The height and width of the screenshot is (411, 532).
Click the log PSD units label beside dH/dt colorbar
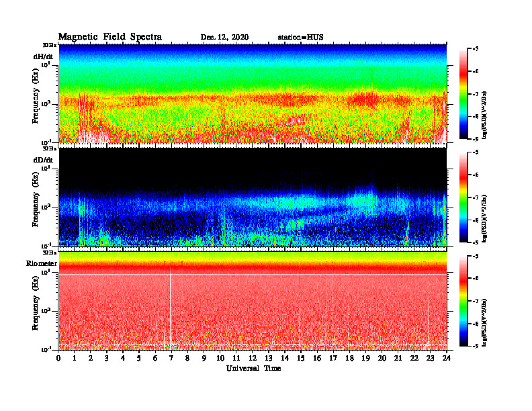click(x=485, y=115)
